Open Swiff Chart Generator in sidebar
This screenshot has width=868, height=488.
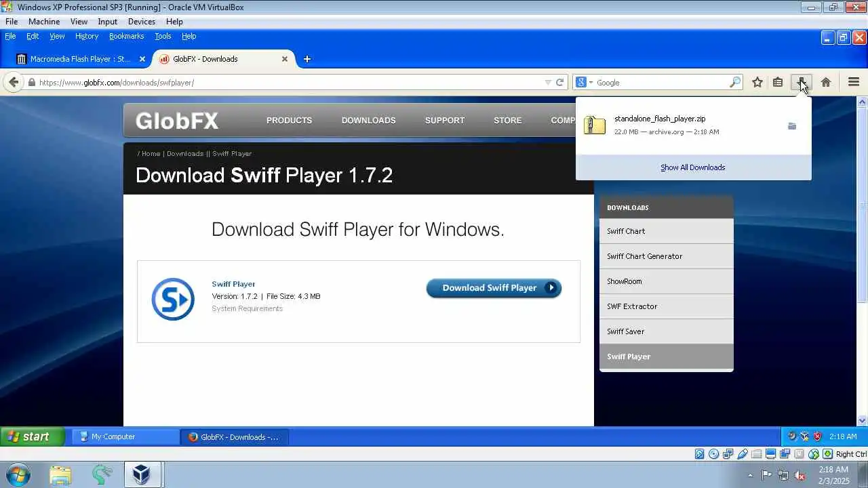667,256
